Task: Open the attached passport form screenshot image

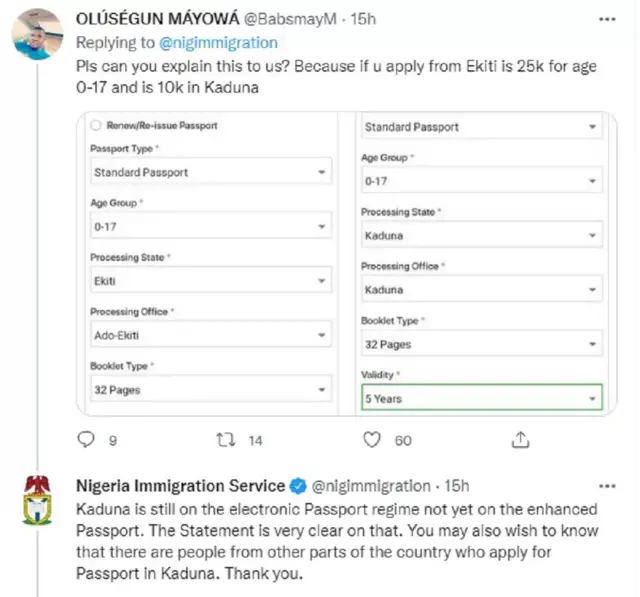Action: click(x=347, y=263)
